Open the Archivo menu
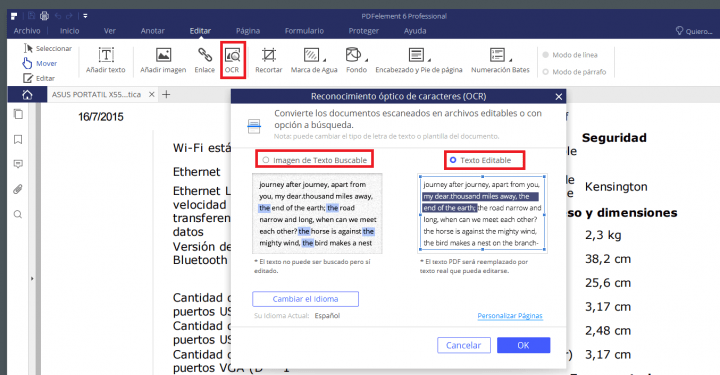This screenshot has height=375, width=720. (27, 31)
